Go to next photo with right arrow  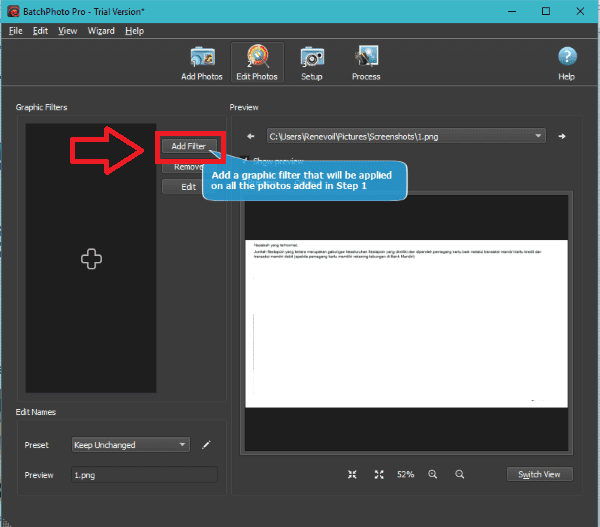click(562, 136)
